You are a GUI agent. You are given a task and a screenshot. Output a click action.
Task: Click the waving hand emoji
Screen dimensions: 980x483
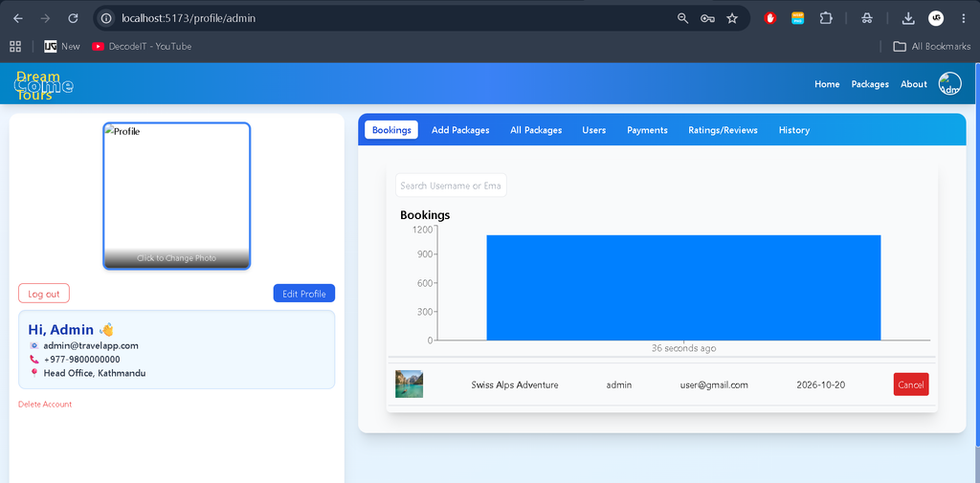[107, 329]
